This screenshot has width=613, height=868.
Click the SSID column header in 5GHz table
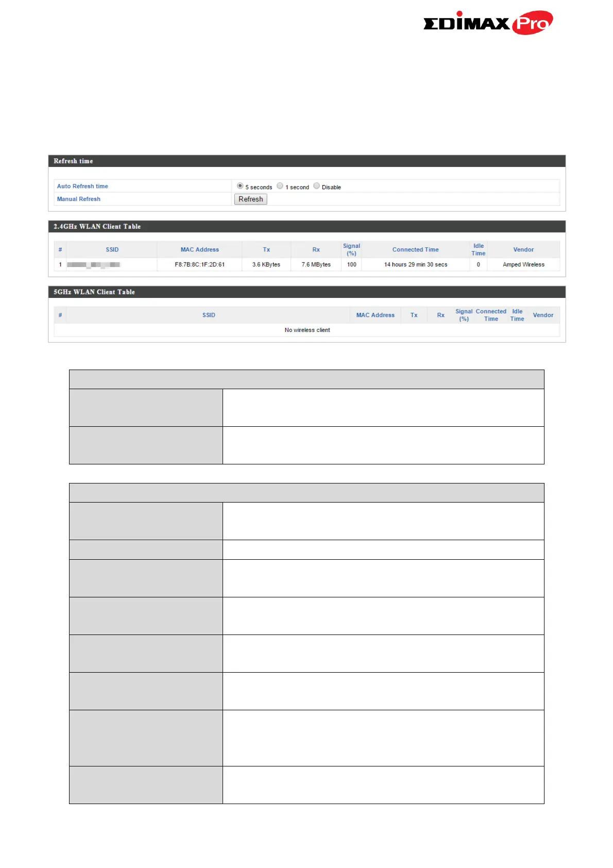(209, 315)
